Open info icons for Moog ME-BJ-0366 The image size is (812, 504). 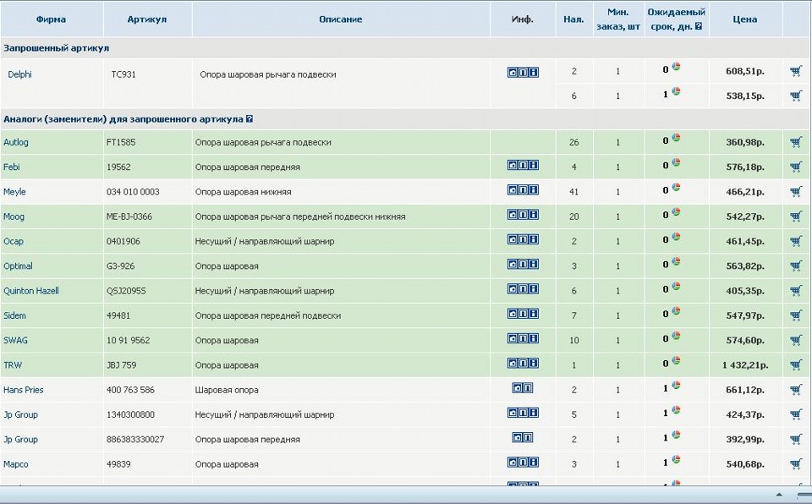[523, 215]
